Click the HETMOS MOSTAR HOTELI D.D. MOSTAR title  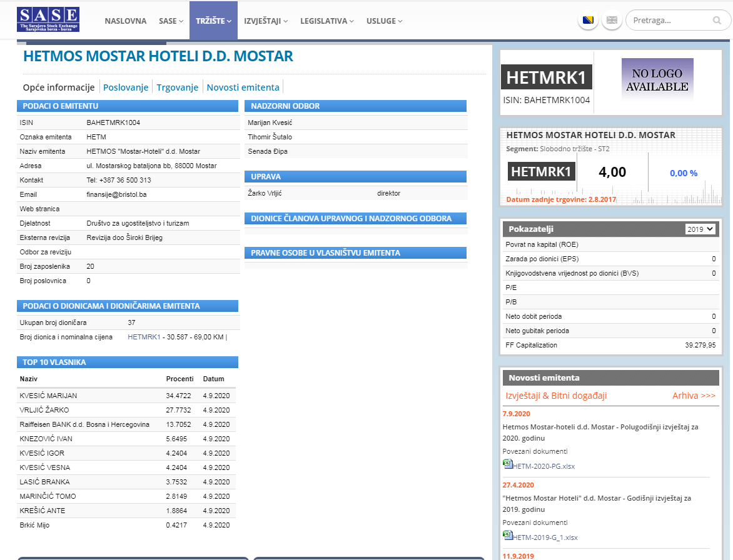[158, 56]
